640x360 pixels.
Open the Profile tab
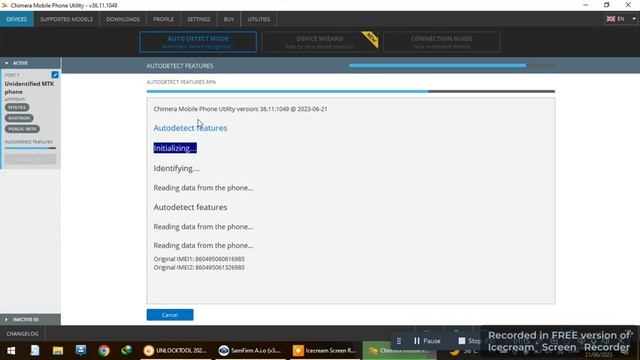point(163,19)
